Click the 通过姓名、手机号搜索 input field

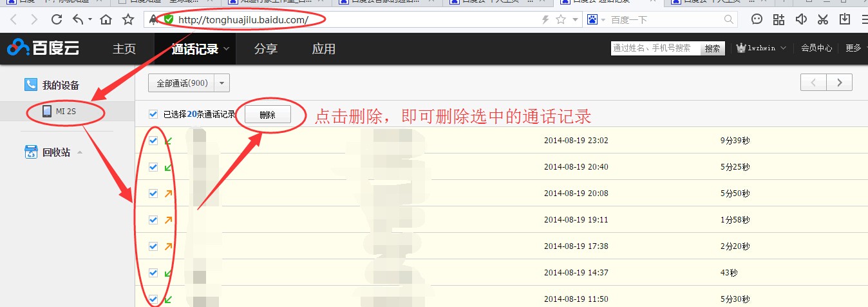point(656,48)
